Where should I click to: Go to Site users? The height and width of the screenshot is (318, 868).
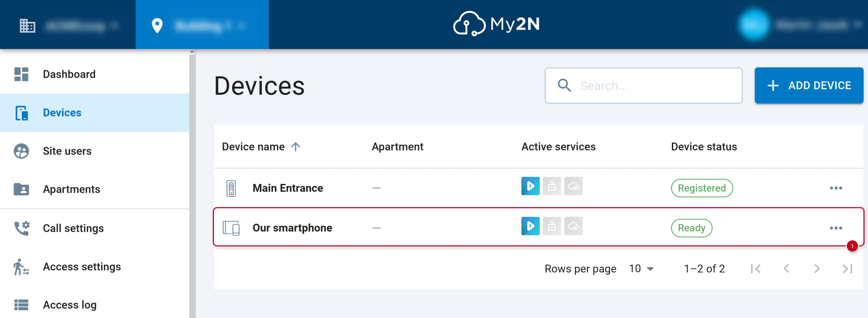pyautogui.click(x=94, y=151)
